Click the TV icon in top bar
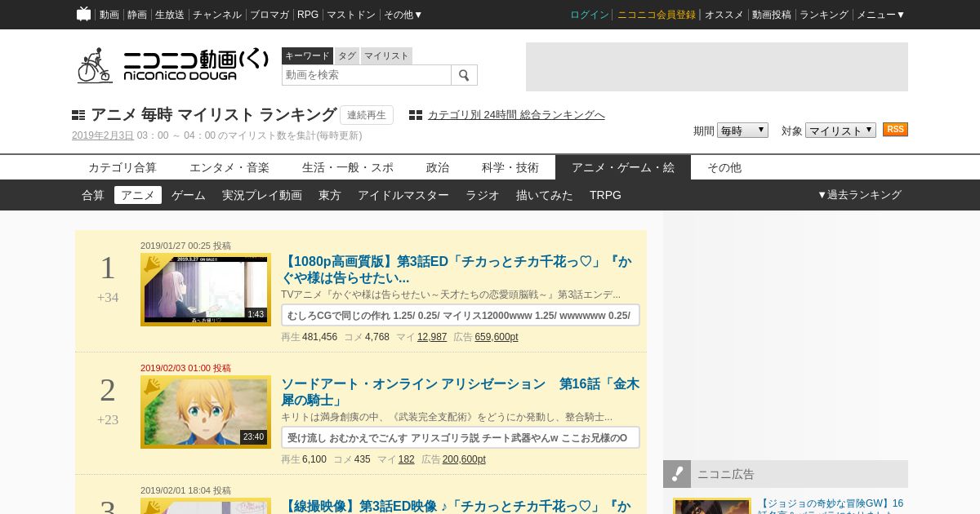Viewport: 980px width, 514px height. pyautogui.click(x=83, y=14)
